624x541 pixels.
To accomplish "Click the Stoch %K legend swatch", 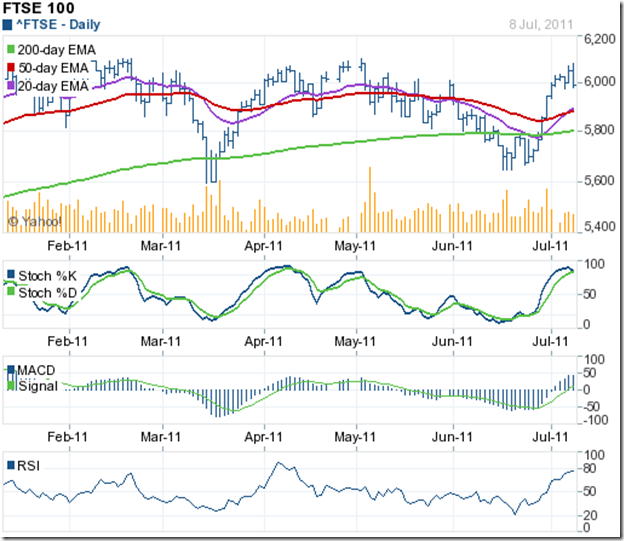I will point(10,274).
